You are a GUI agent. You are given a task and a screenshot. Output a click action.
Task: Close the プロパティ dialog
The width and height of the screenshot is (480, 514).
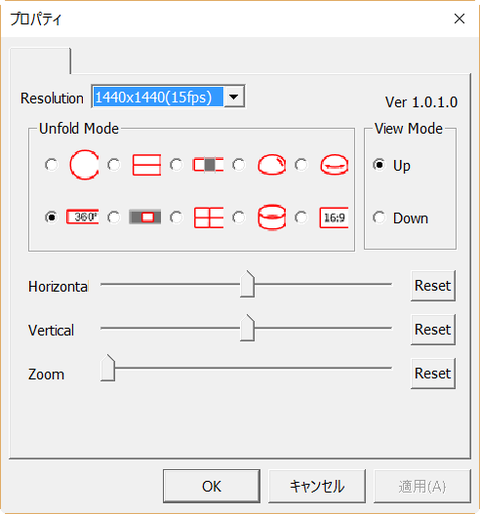click(x=459, y=19)
